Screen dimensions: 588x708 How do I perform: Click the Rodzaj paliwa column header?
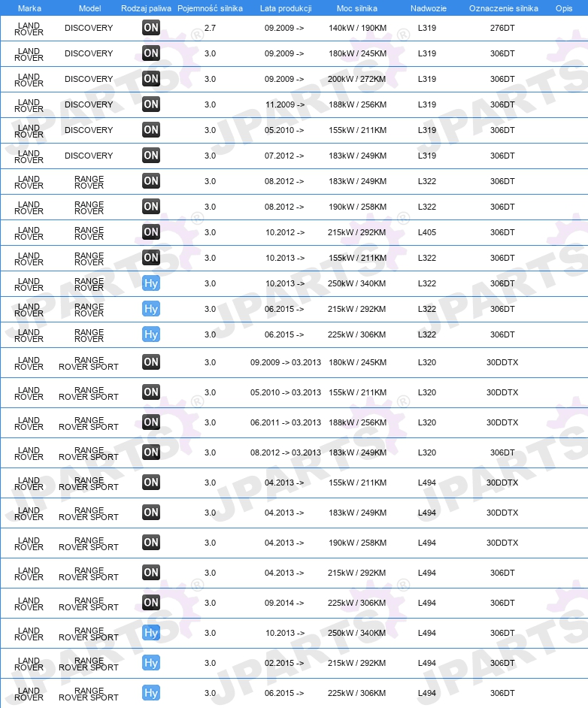click(x=146, y=8)
